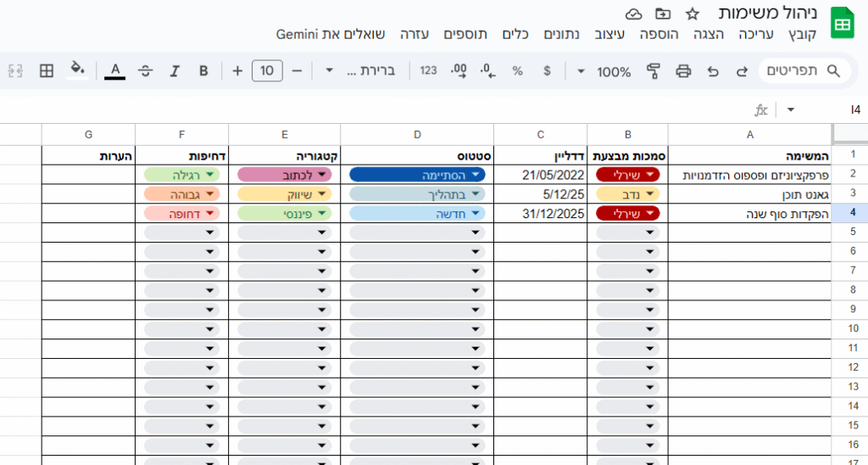Viewport: 868px width, 465px height.
Task: Click the font size field showing 10
Action: click(x=267, y=71)
